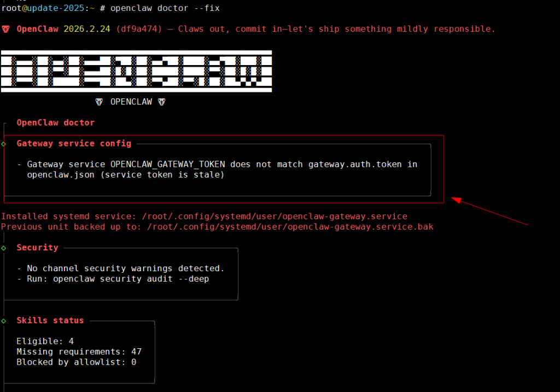Viewport: 560px width, 392px height.
Task: Click the OPENCLAW ASCII art banner
Action: [x=136, y=71]
